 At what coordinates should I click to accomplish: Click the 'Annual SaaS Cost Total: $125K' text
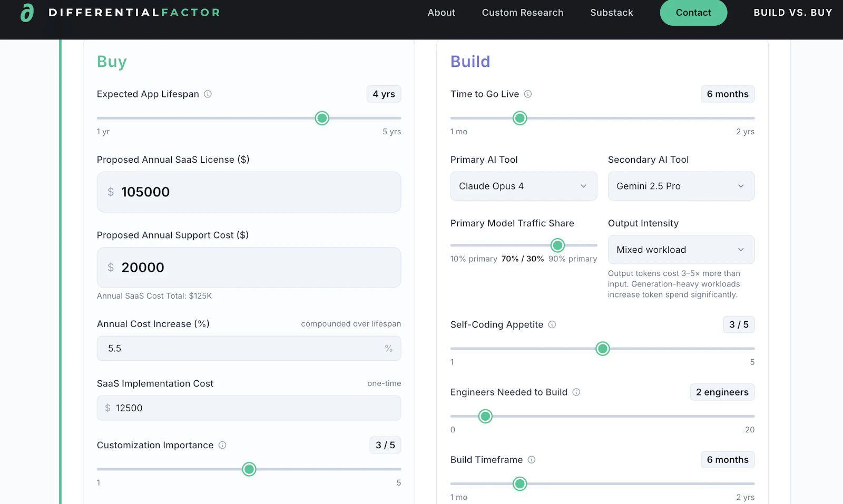point(154,296)
